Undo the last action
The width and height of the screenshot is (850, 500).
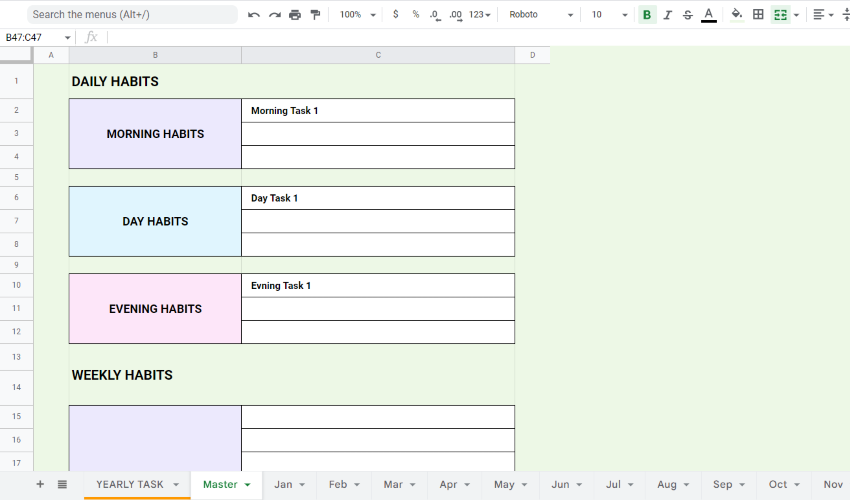point(254,15)
